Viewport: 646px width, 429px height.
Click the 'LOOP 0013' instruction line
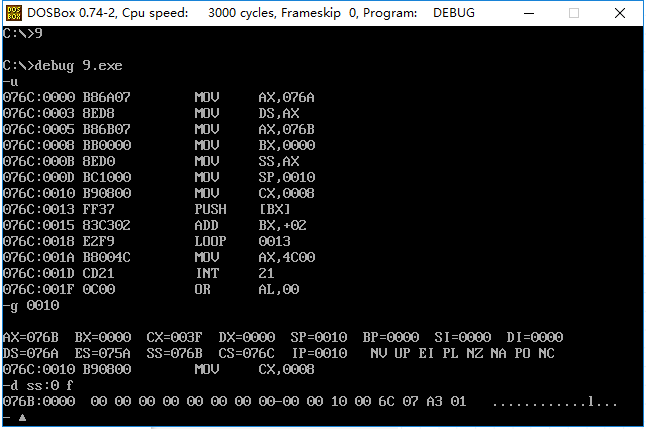pos(147,241)
